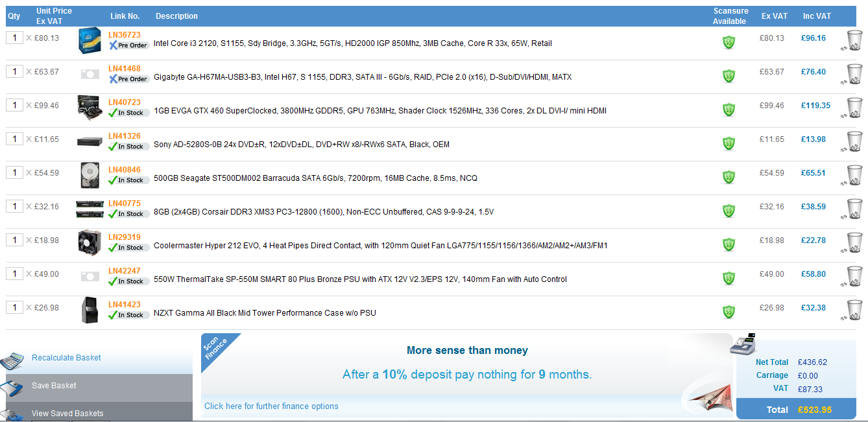The image size is (868, 422).
Task: Edit quantity field for Seagate Barracuda row
Action: (x=14, y=172)
